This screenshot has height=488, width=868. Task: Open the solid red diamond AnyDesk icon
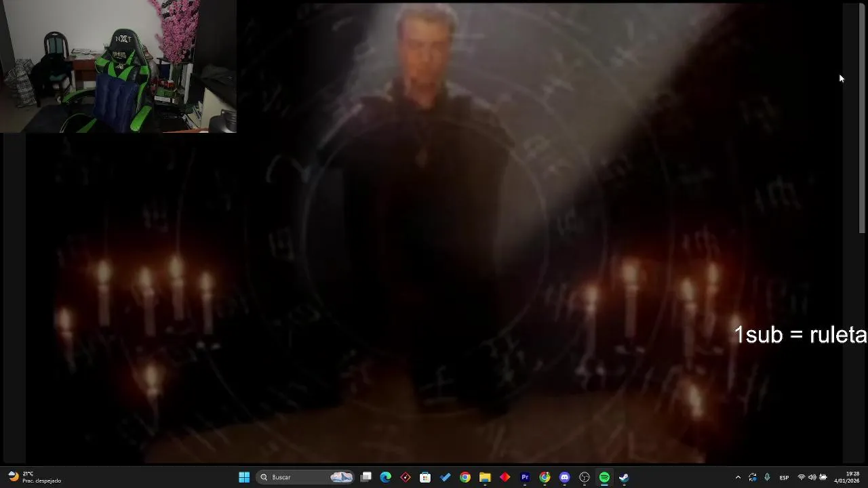pos(505,477)
